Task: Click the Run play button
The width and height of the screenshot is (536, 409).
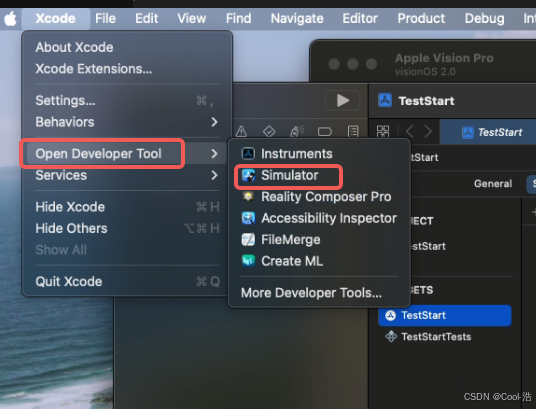Action: [x=343, y=101]
